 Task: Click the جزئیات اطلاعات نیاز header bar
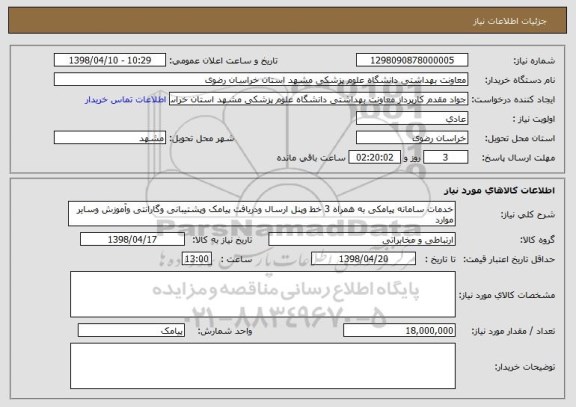pos(288,21)
